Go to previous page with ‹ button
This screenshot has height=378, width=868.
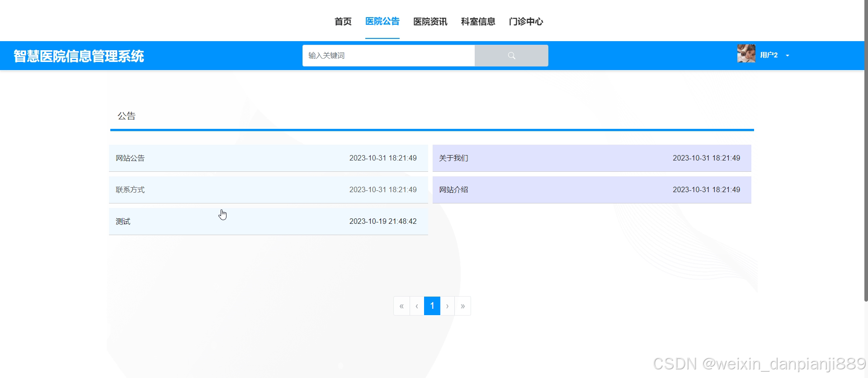(417, 306)
